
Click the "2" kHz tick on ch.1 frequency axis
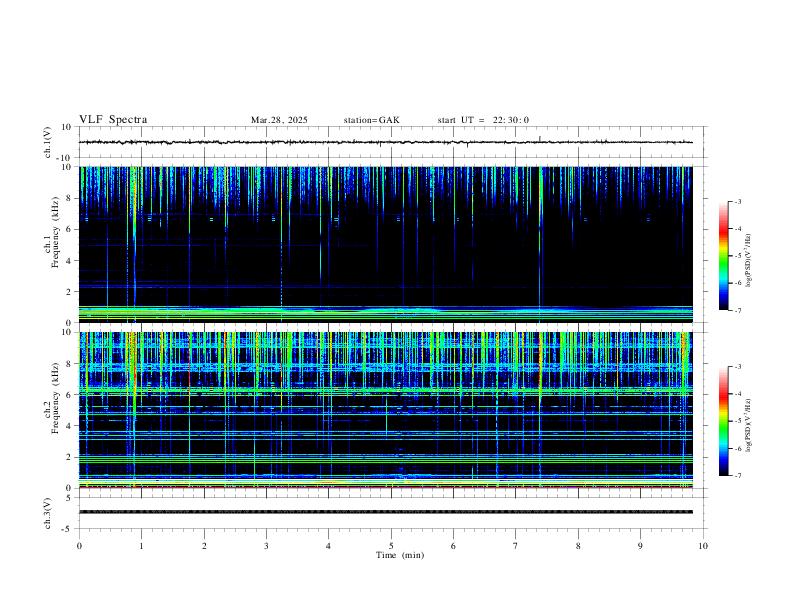coord(69,291)
